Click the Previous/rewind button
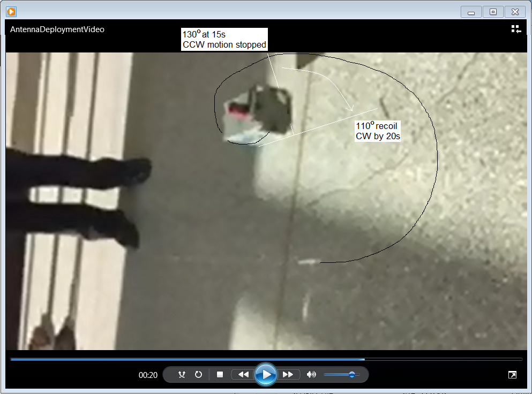Screen dimensions: 532x394 243,375
